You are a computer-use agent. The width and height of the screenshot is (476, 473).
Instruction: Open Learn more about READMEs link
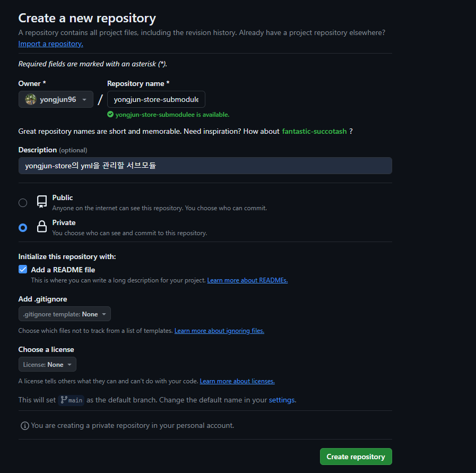247,280
